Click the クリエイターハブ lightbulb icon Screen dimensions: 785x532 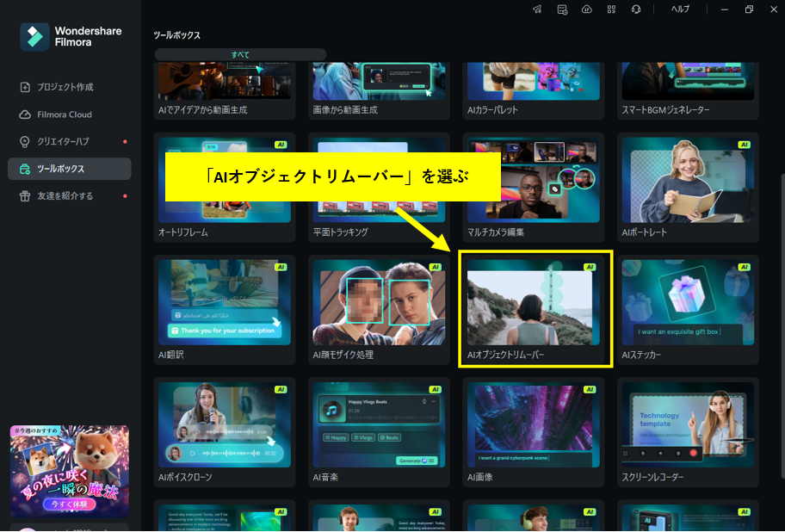pyautogui.click(x=24, y=142)
